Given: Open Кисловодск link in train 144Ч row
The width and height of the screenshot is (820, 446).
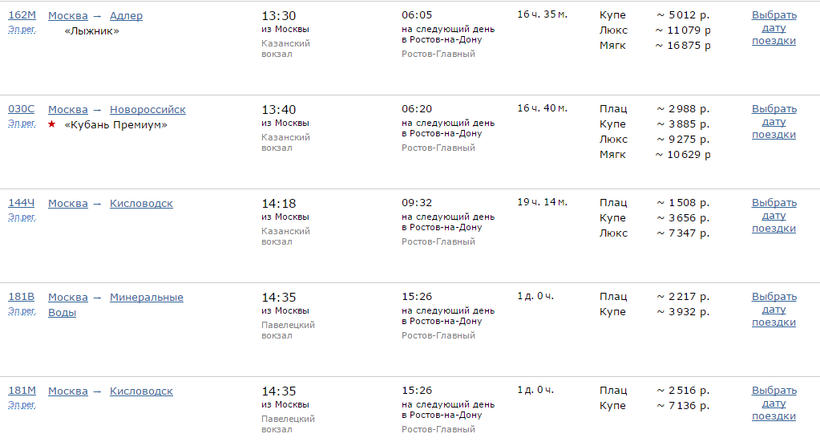Looking at the screenshot, I should pos(141,204).
